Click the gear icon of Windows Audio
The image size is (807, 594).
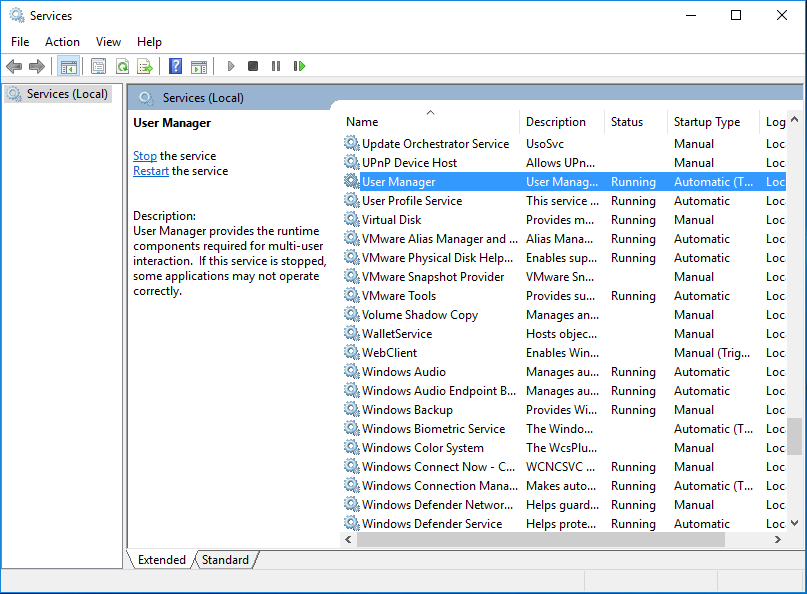click(x=352, y=372)
